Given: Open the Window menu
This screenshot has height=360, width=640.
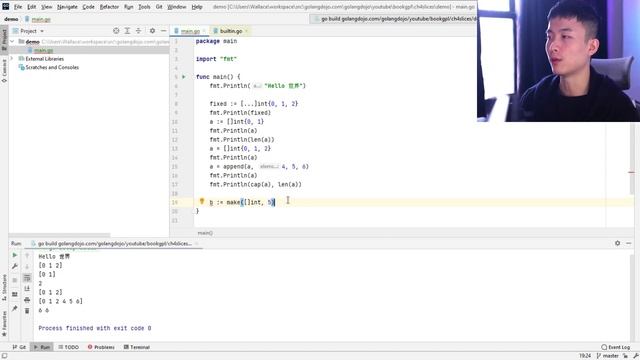Looking at the screenshot, I should pyautogui.click(x=177, y=7).
